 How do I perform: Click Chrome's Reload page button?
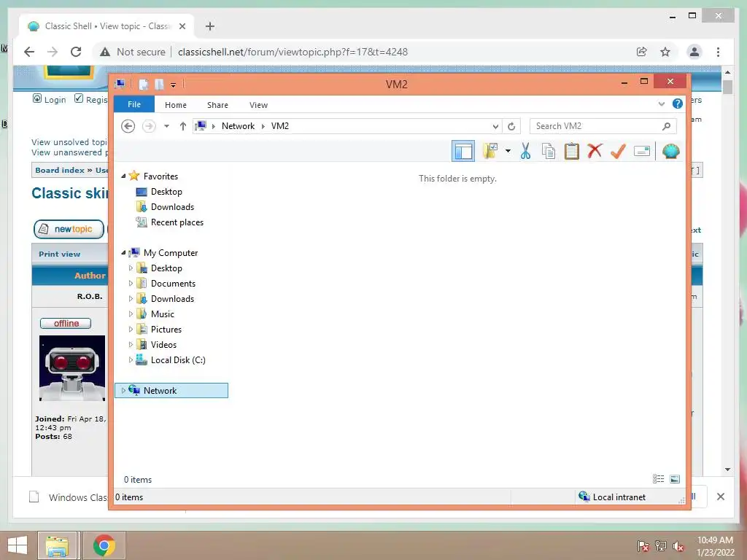(x=76, y=52)
